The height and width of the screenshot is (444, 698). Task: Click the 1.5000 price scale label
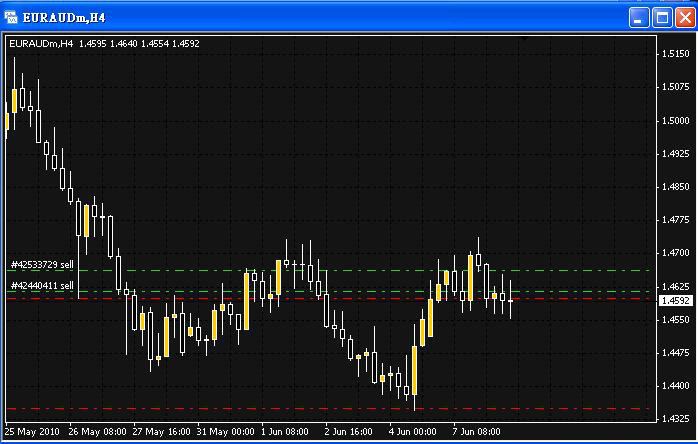tap(675, 120)
